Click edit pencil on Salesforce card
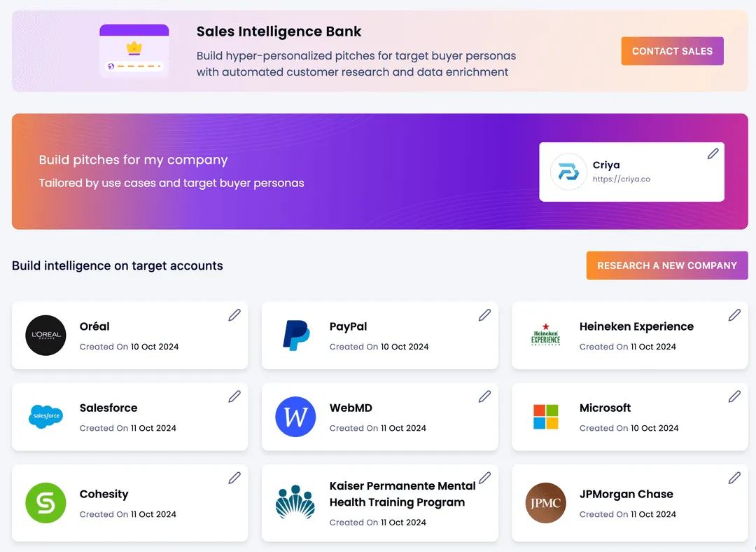This screenshot has height=552, width=756. [x=234, y=396]
